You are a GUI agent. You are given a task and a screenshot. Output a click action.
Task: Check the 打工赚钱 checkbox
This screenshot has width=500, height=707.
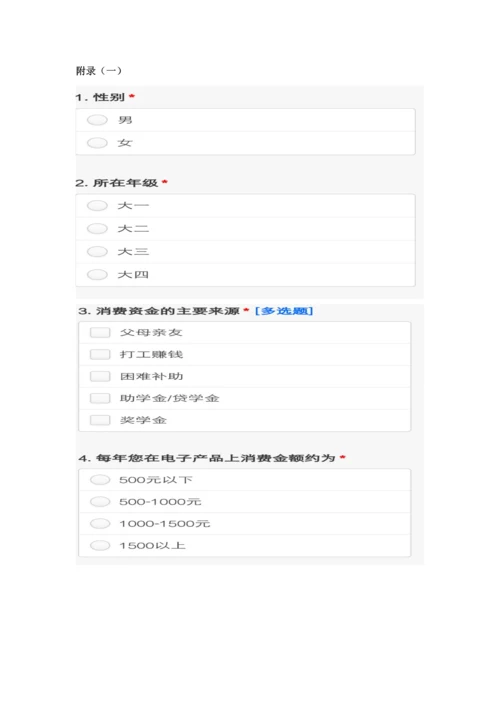[100, 354]
